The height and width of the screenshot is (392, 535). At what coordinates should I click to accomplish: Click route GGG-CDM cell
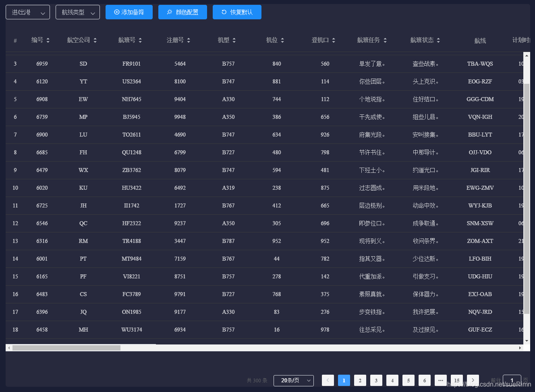click(x=480, y=99)
